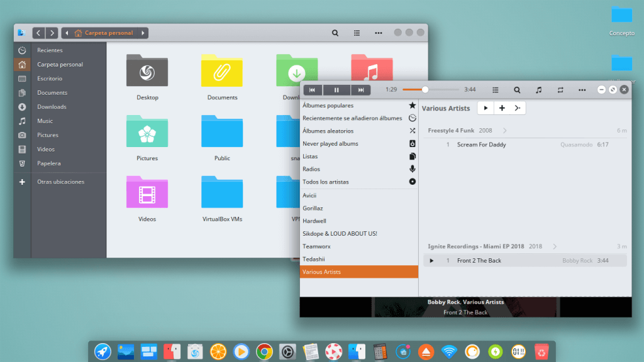The width and height of the screenshot is (644, 362).
Task: Open Papelera trash in the sidebar
Action: pyautogui.click(x=60, y=163)
